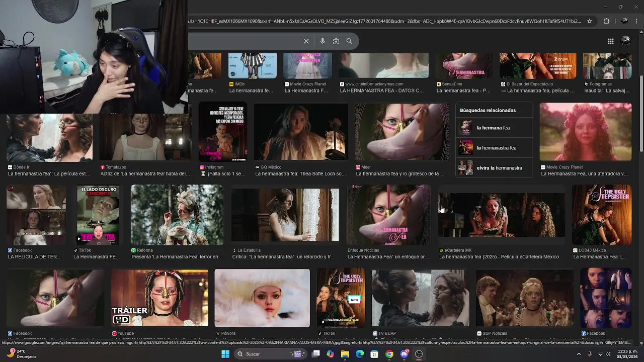Open the Tomatazos actress image result
This screenshot has width=644, height=362.
tap(145, 136)
